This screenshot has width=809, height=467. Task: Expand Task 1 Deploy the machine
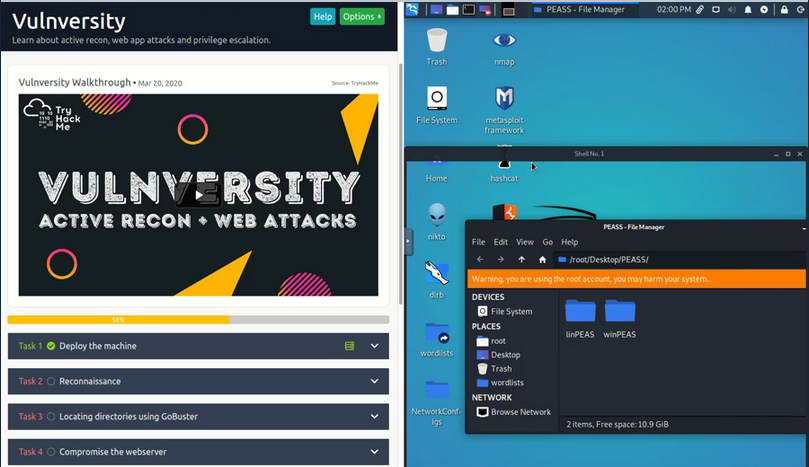pyautogui.click(x=198, y=346)
